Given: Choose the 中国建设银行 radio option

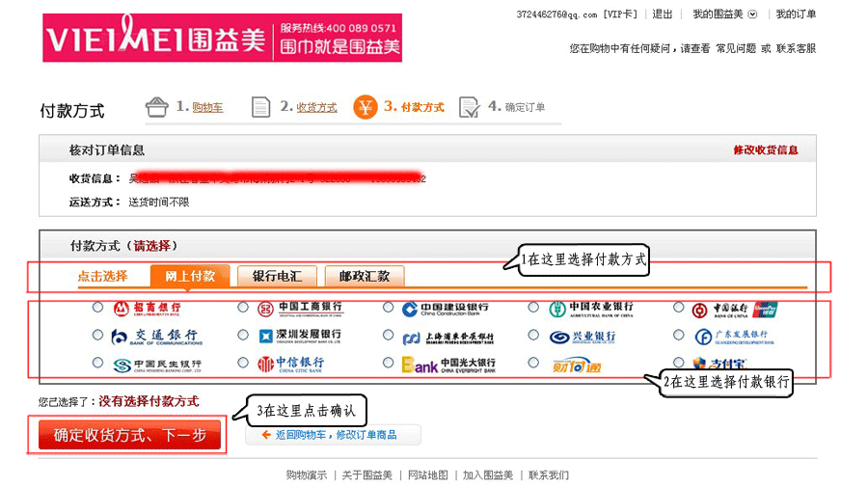Looking at the screenshot, I should click(x=388, y=307).
